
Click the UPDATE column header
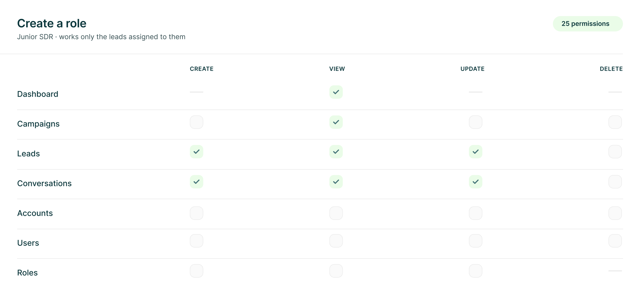(473, 69)
